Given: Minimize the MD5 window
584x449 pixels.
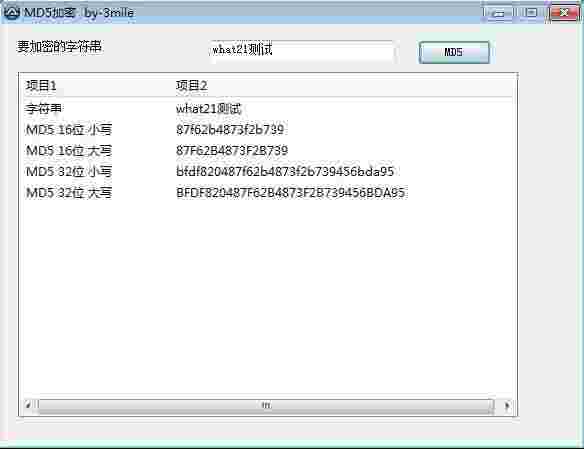Looking at the screenshot, I should pyautogui.click(x=497, y=13).
